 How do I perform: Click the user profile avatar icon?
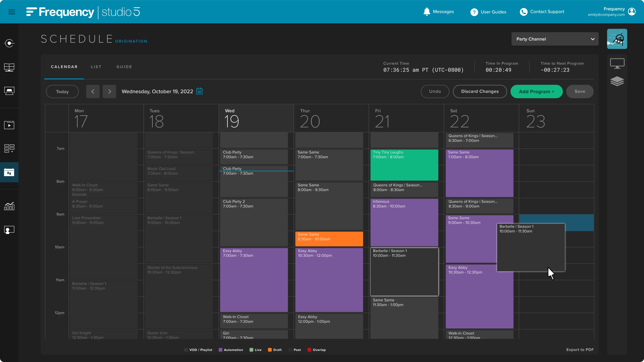click(x=632, y=12)
